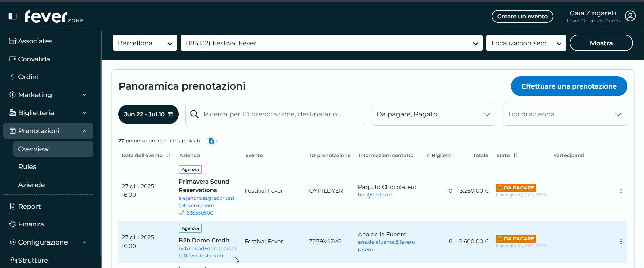Click contact name Paquito Chocolatero

pos(387,187)
